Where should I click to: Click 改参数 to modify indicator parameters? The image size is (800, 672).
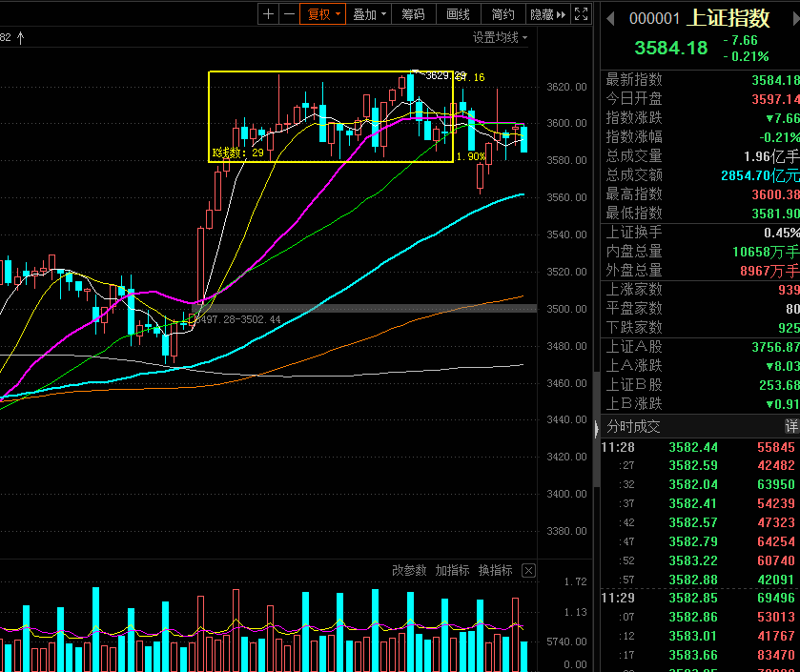coord(409,570)
